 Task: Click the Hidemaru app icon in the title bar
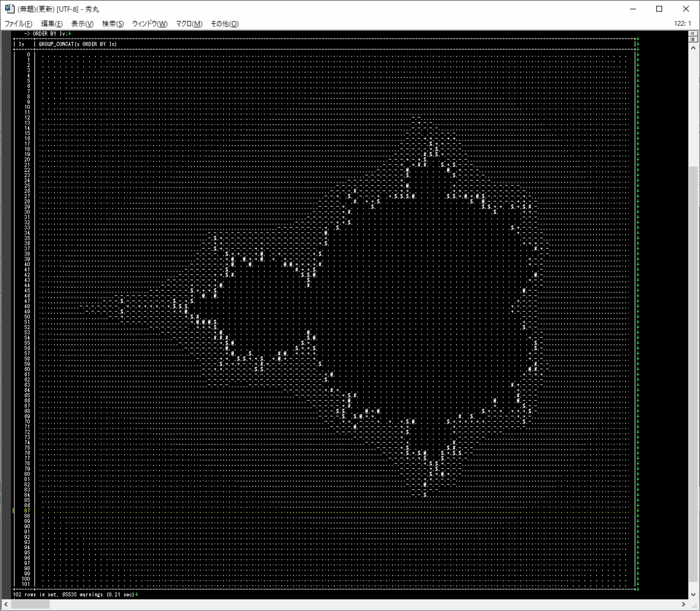9,9
